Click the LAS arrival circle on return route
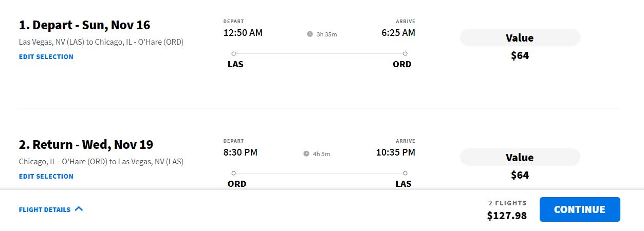Viewport: 644px width, 231px height. coord(405,173)
